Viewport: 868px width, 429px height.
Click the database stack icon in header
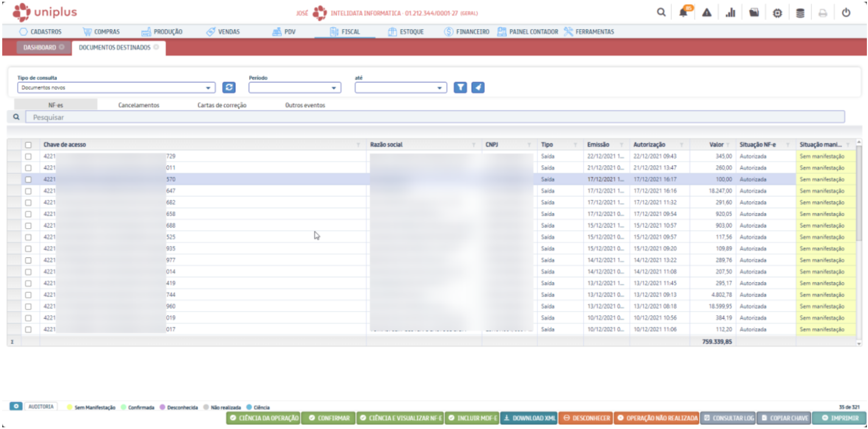coord(800,13)
